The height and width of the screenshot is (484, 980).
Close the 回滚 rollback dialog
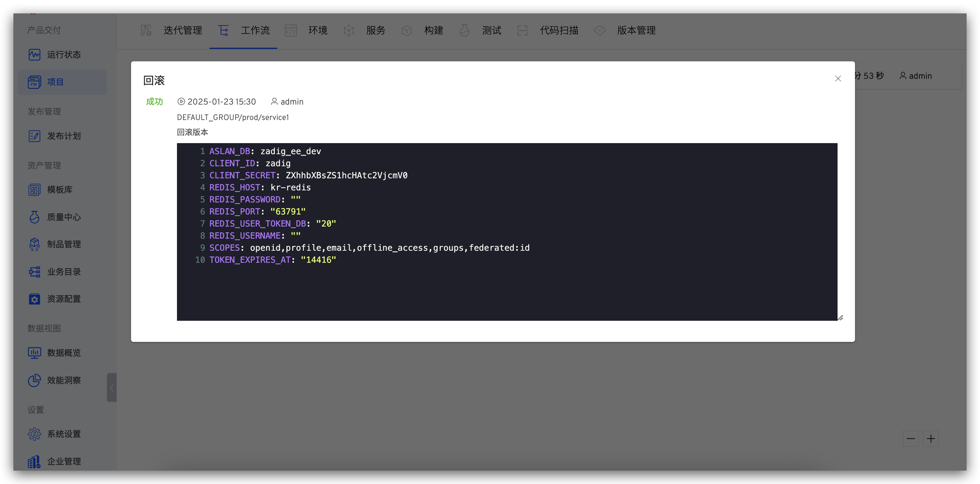point(838,79)
